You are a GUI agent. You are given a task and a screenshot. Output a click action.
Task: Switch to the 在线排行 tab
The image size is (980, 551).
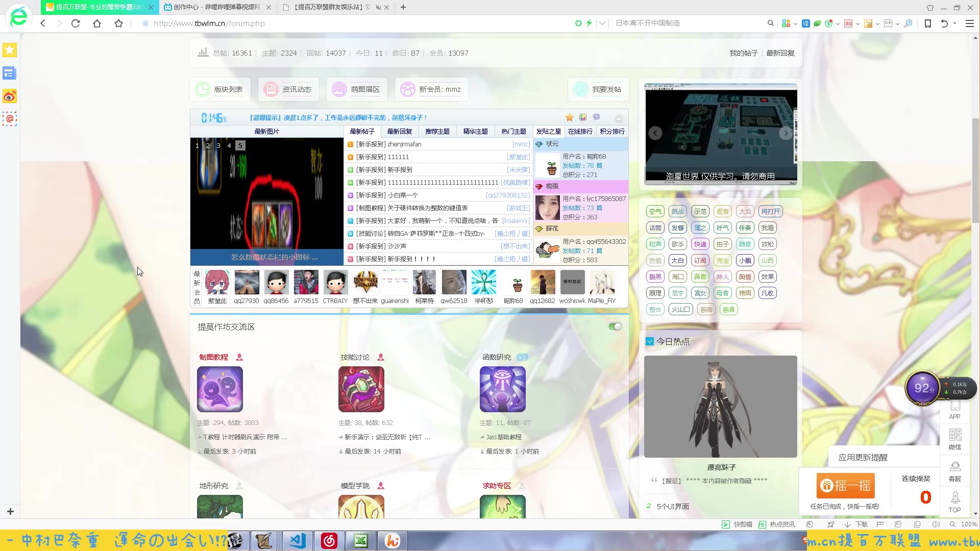click(580, 132)
